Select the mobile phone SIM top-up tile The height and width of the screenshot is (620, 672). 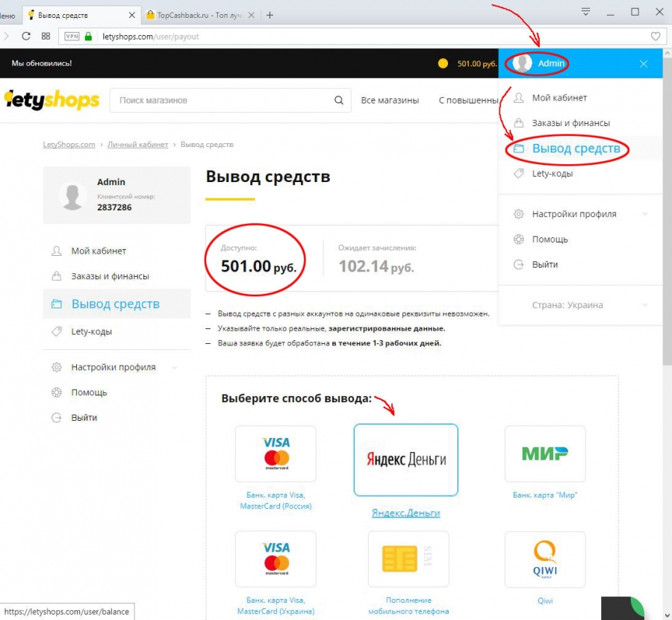click(408, 560)
